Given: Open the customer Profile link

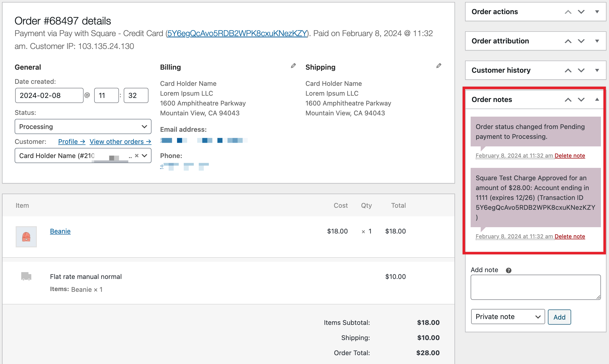Looking at the screenshot, I should click(x=71, y=142).
